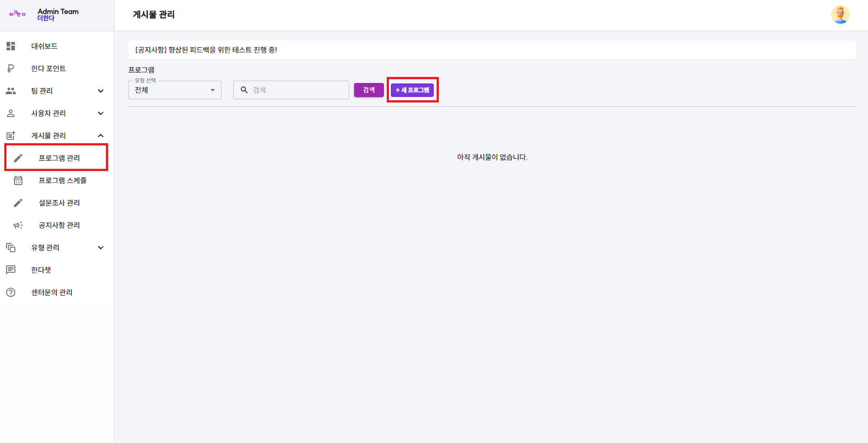Click the 한다 포인트 currency icon
Viewport: 868px width, 443px height.
11,68
